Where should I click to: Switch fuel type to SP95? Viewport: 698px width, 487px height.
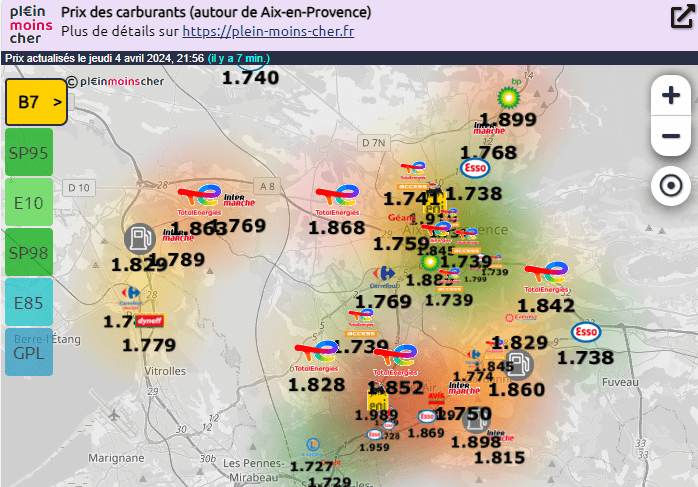tap(29, 152)
